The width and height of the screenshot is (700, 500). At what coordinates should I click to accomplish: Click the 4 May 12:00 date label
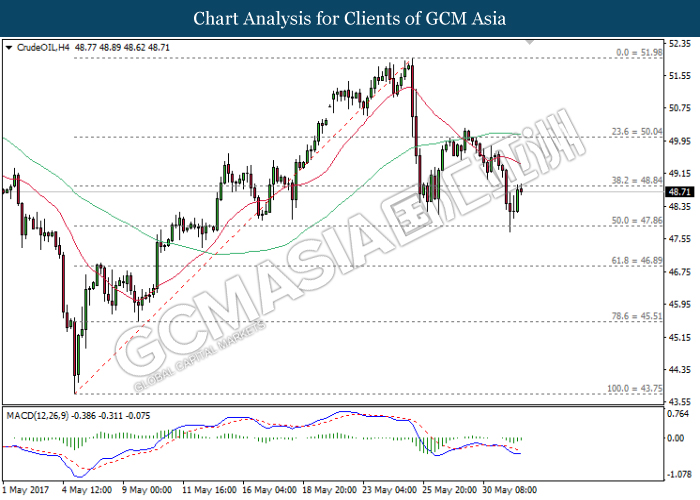click(x=87, y=490)
